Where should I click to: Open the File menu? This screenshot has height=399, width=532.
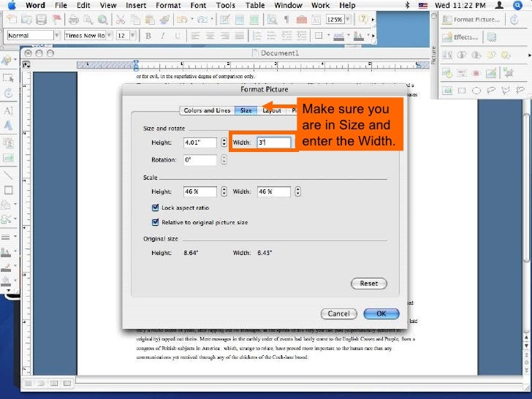(x=61, y=5)
